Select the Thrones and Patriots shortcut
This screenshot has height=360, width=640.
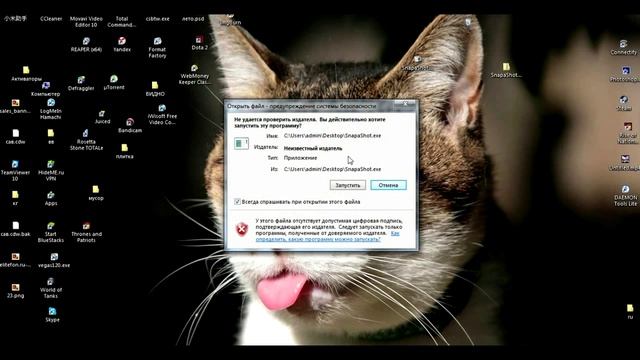pos(86,233)
